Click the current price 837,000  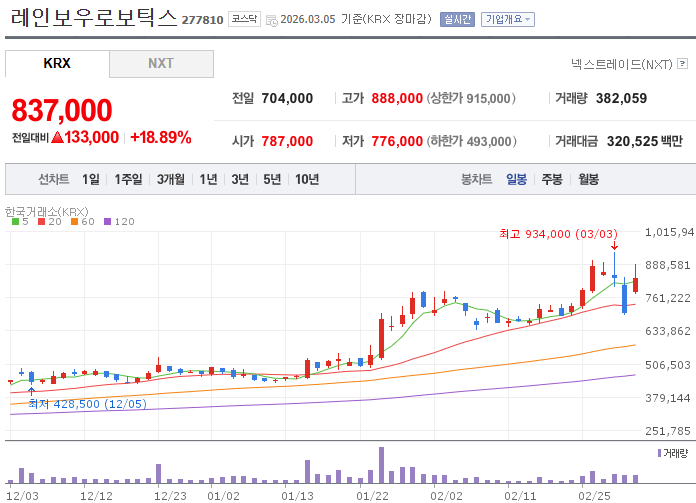[x=62, y=110]
